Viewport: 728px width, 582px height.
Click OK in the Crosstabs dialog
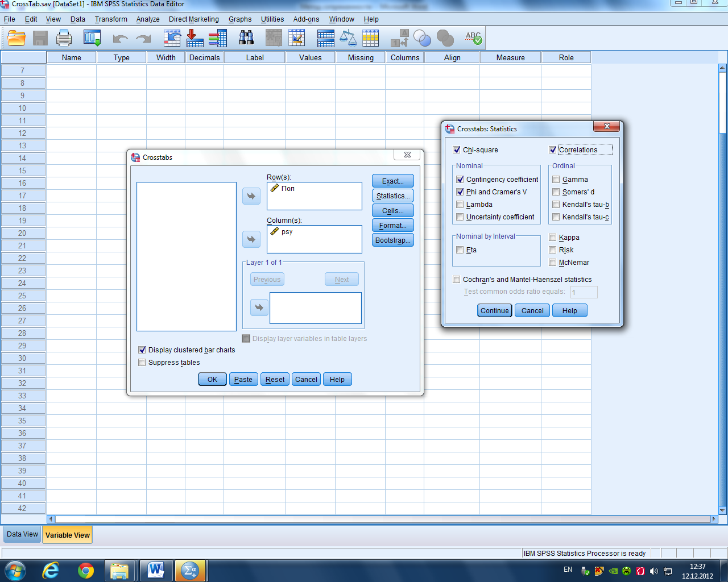pos(212,380)
